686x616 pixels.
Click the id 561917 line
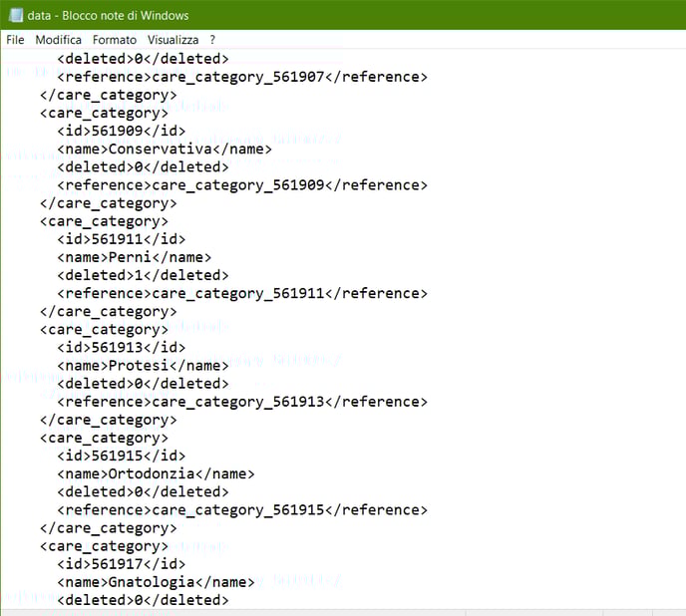[x=122, y=564]
